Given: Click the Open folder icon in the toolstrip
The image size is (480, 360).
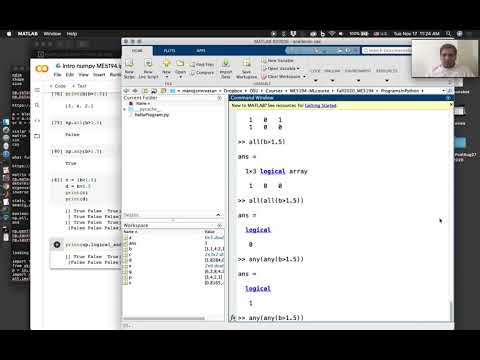Looking at the screenshot, I should coord(180,63).
